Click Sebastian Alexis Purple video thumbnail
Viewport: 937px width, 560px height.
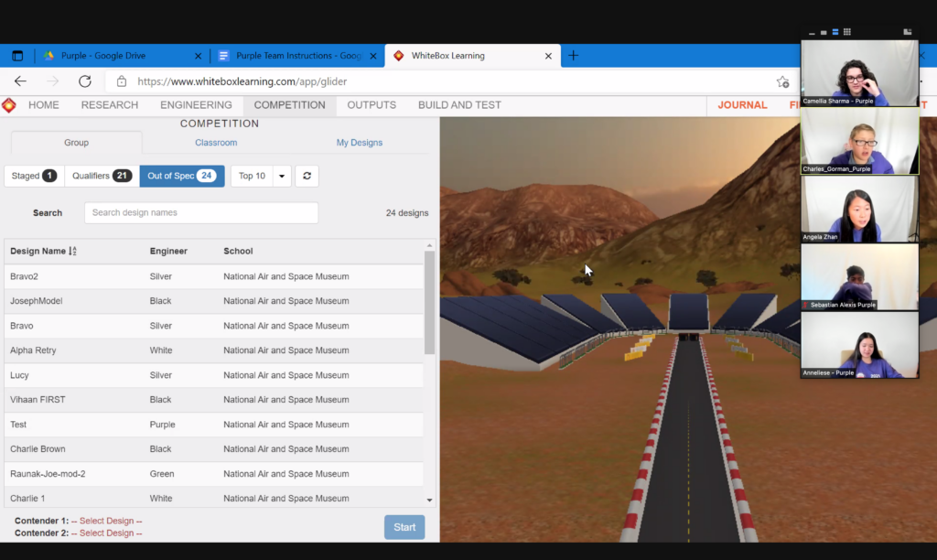click(x=859, y=276)
